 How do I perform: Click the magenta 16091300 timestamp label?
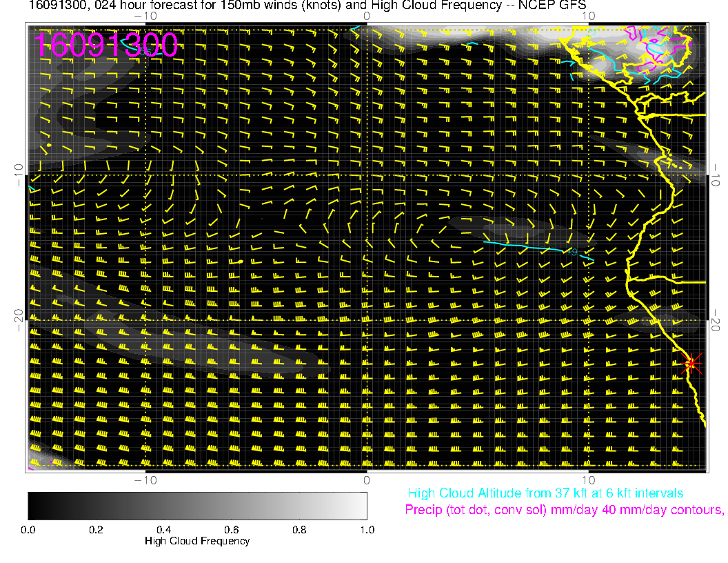[x=106, y=44]
